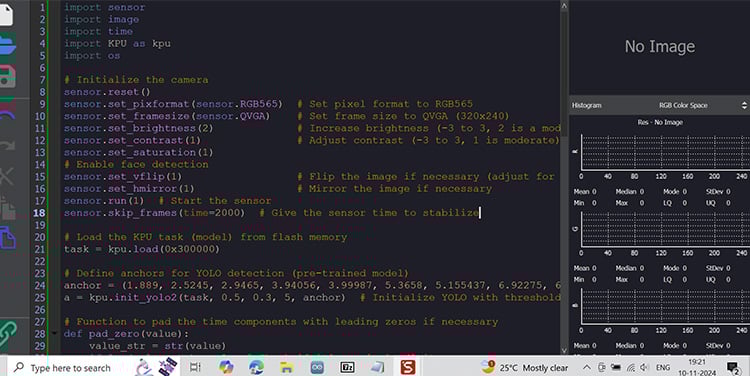Open the notification center icon
Screen dimensions: 750x376
coord(733,367)
